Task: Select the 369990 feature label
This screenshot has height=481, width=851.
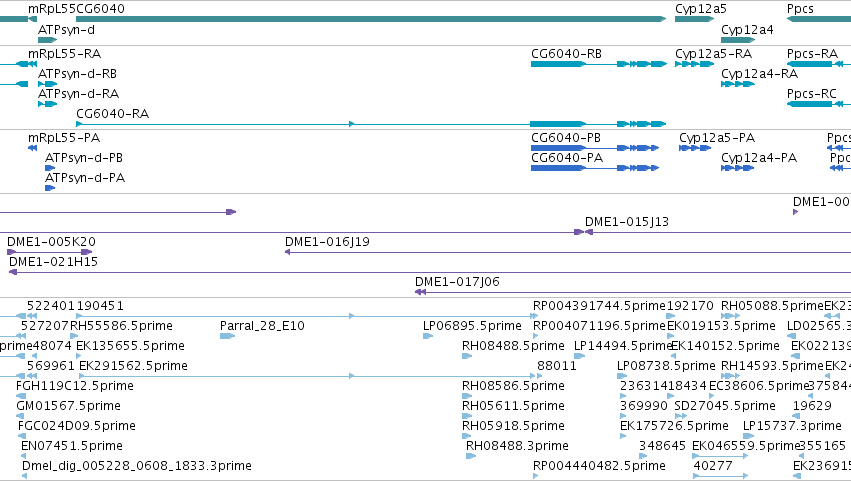Action: pyautogui.click(x=644, y=407)
